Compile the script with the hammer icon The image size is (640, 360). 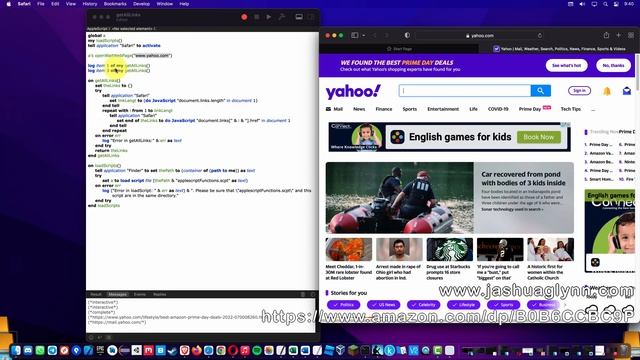pos(282,17)
